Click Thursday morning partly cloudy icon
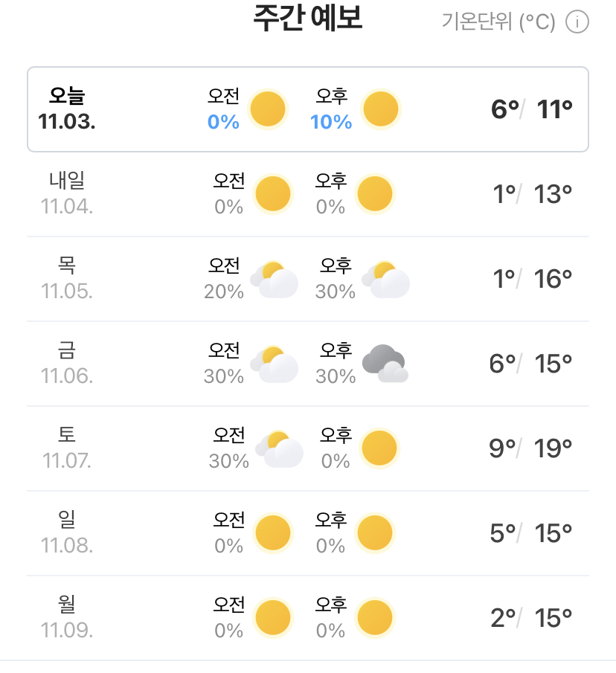This screenshot has height=673, width=616. (x=274, y=280)
